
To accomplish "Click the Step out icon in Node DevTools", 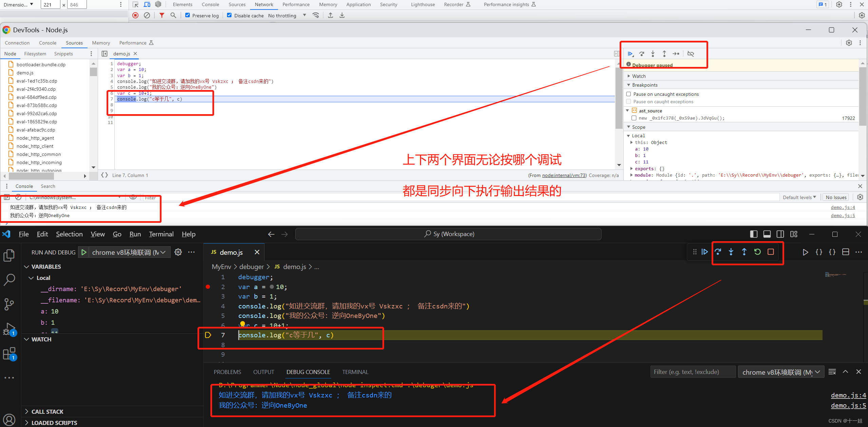I will click(x=664, y=54).
